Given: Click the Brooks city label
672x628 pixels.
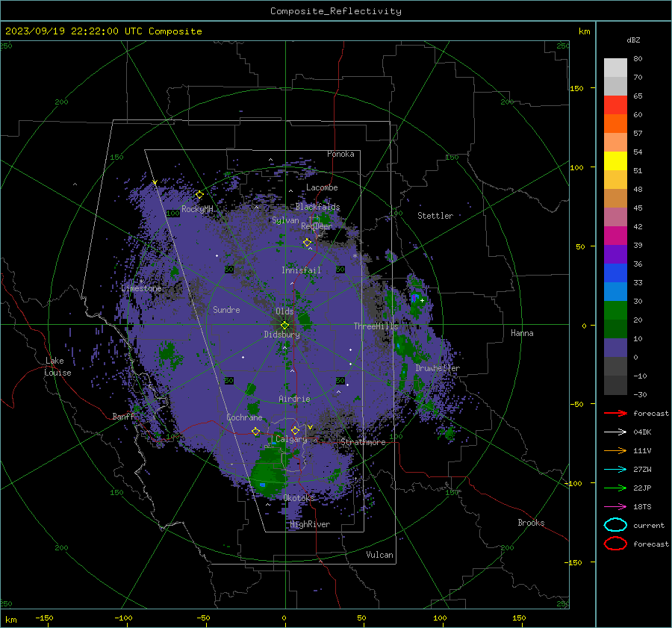Looking at the screenshot, I should pos(531,523).
